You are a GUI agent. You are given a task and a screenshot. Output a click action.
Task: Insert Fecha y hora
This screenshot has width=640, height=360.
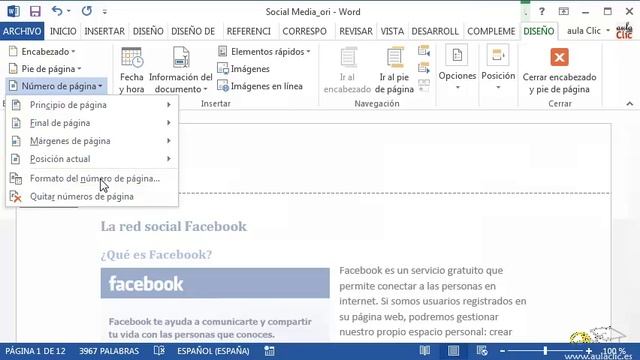pos(131,70)
